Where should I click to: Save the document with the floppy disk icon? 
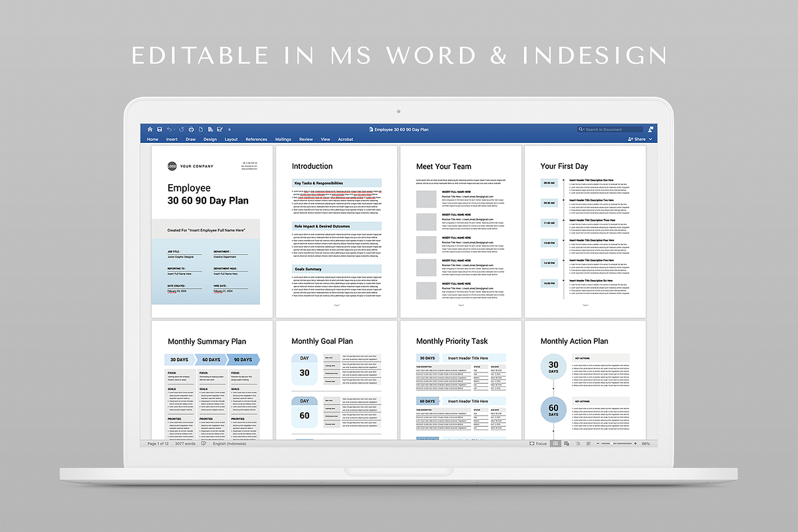(159, 129)
